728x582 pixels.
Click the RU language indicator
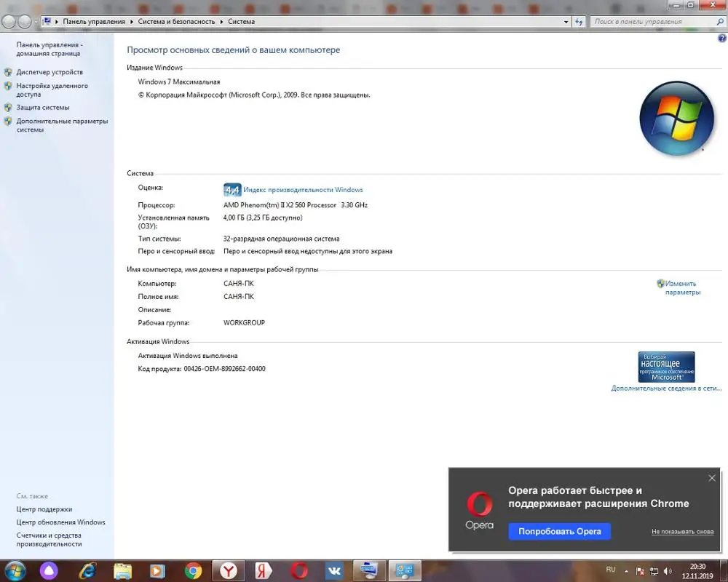point(611,570)
